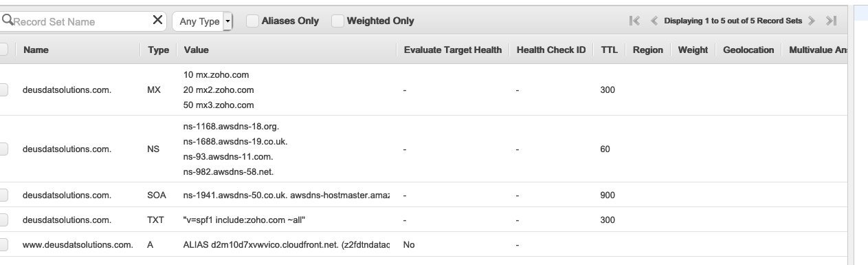Viewport: 868px width, 265px height.
Task: Go to next page of record sets
Action: [812, 21]
